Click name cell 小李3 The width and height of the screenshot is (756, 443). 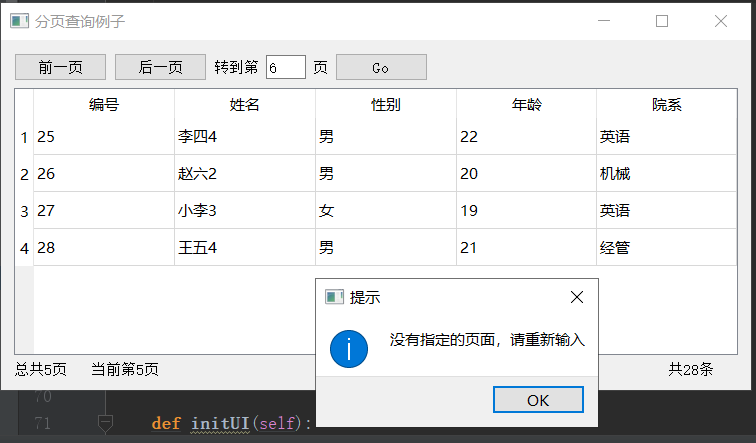(244, 211)
